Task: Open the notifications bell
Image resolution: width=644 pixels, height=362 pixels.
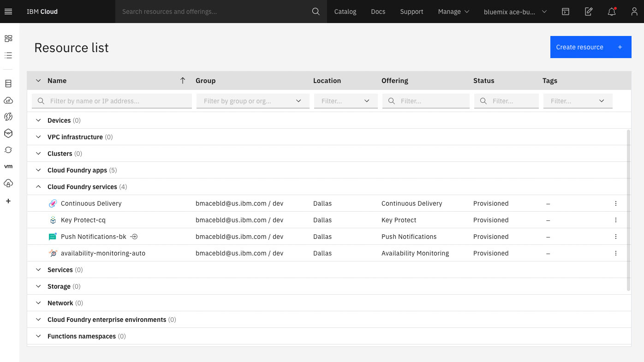Action: (612, 12)
